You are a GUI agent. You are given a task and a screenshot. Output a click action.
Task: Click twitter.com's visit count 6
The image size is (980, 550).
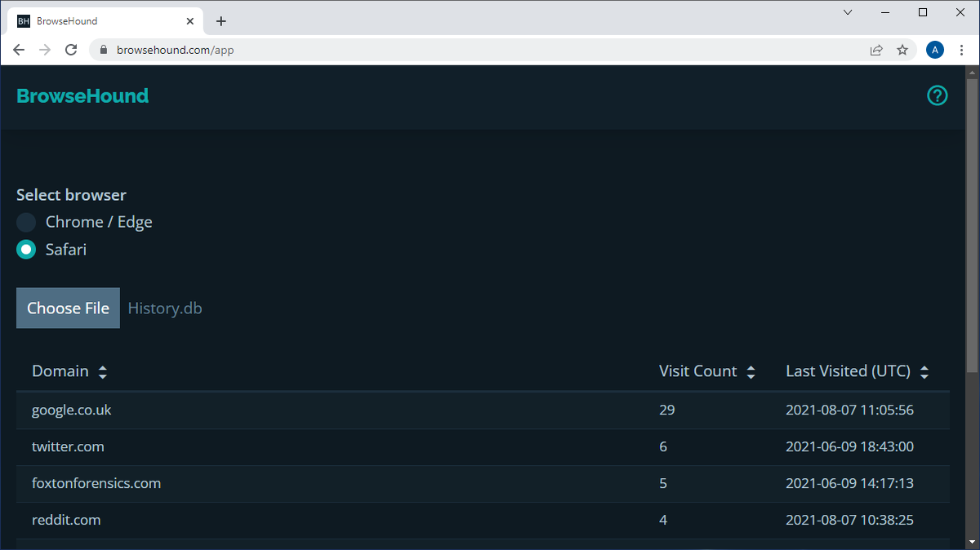[x=663, y=446]
